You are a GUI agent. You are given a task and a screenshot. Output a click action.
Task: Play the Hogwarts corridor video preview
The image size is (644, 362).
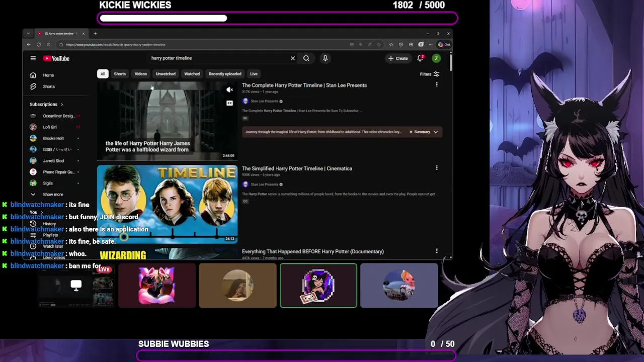click(167, 121)
